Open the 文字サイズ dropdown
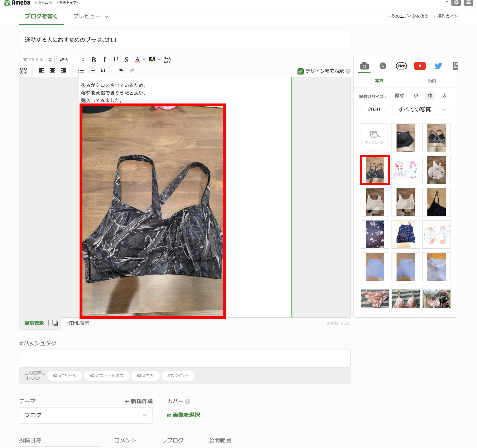The height and width of the screenshot is (448, 477). pyautogui.click(x=37, y=59)
